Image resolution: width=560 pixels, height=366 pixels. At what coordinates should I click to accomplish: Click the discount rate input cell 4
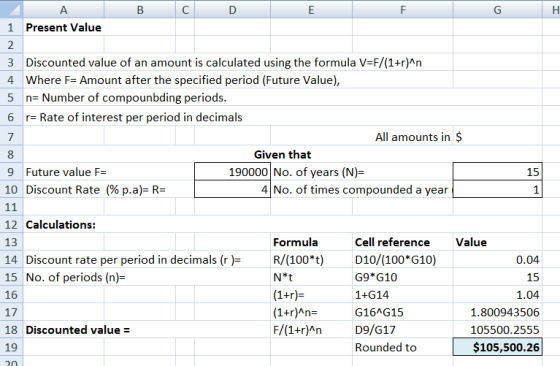coord(232,189)
